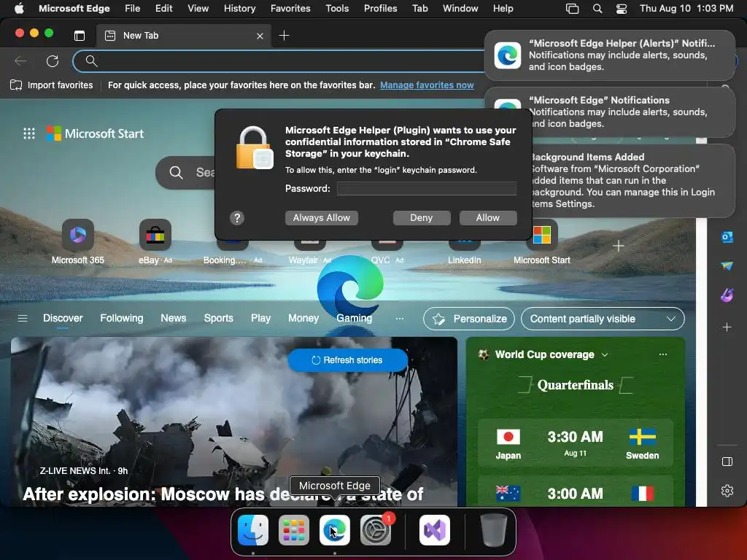Click the back navigation arrow
747x560 pixels.
coord(20,61)
